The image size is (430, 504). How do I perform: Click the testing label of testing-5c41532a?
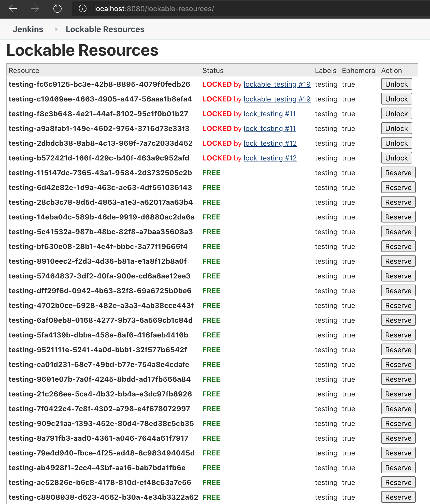pos(326,232)
